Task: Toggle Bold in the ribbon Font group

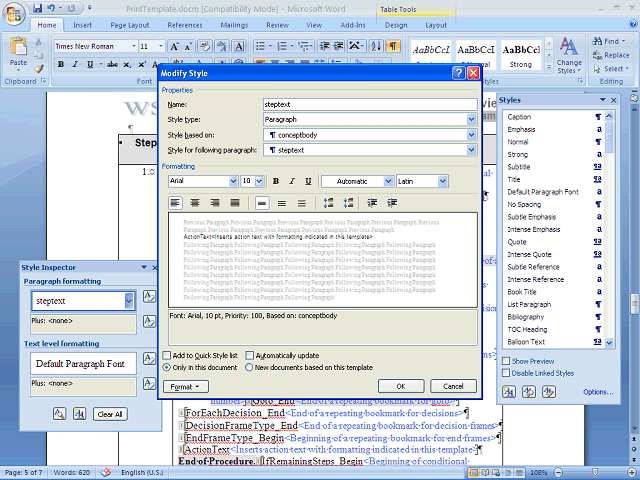Action: pyautogui.click(x=61, y=64)
